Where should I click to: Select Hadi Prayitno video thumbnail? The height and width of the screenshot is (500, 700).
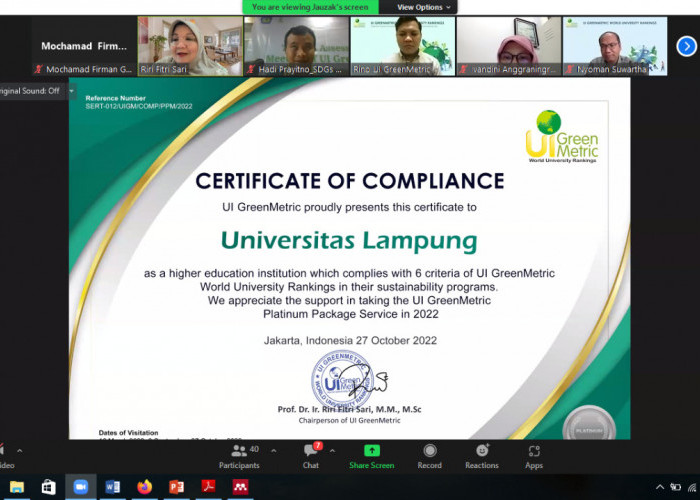[296, 46]
